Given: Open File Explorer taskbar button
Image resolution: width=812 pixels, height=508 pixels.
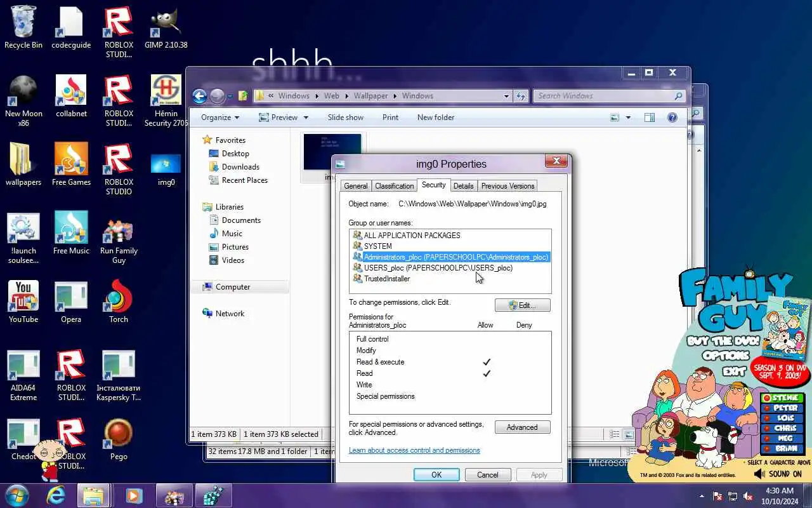Looking at the screenshot, I should [93, 496].
